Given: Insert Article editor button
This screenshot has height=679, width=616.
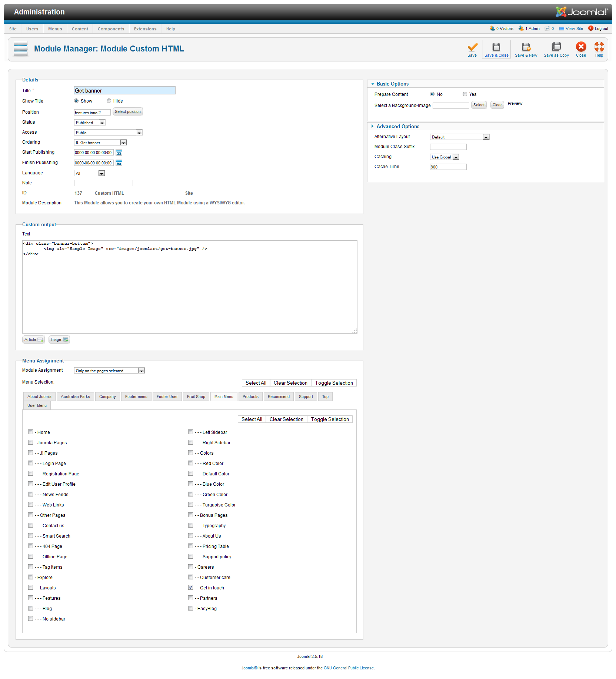Looking at the screenshot, I should [33, 339].
